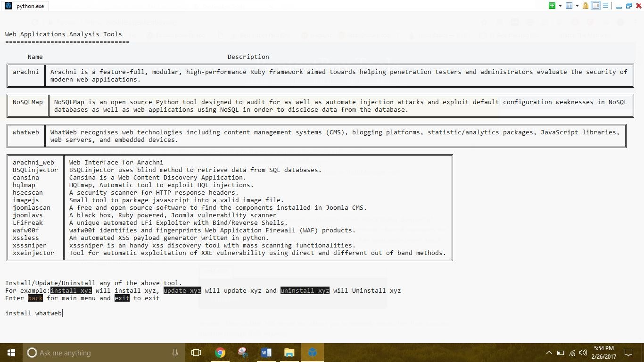Toggle the alternative mode panel icon
The width and height of the screenshot is (644, 362).
(x=596, y=6)
